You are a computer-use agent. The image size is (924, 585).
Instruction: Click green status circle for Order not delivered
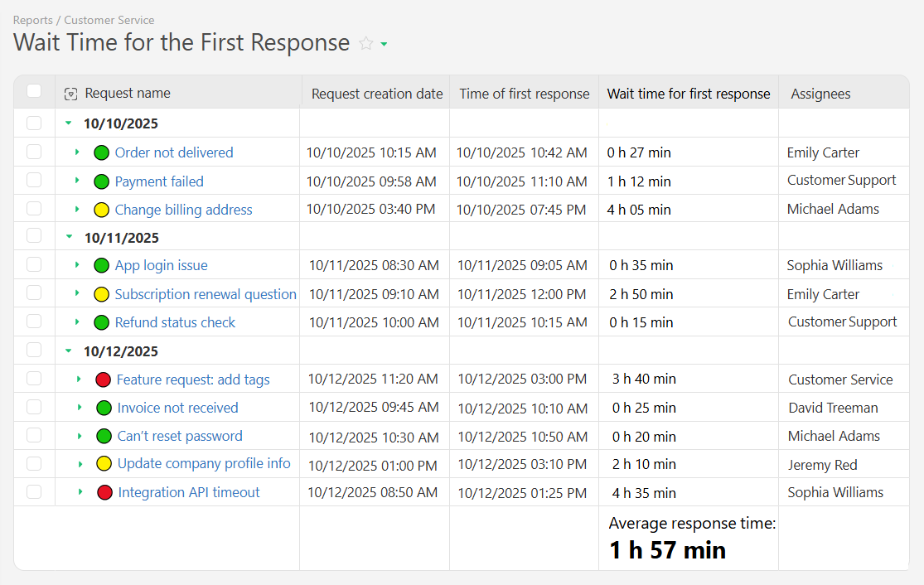point(101,152)
